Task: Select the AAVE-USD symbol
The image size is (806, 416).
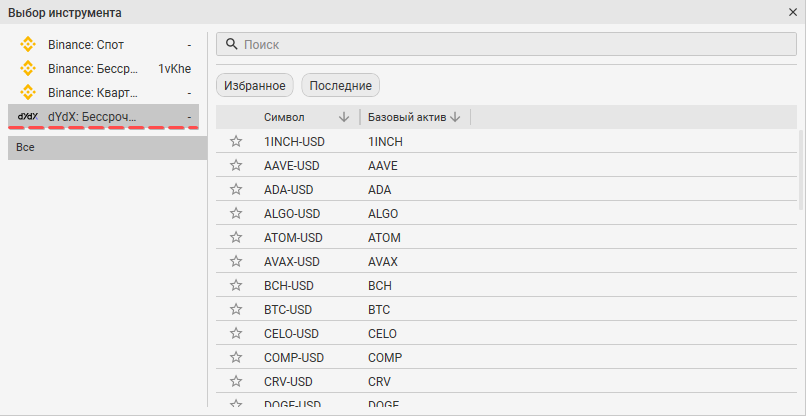Action: pyautogui.click(x=291, y=166)
